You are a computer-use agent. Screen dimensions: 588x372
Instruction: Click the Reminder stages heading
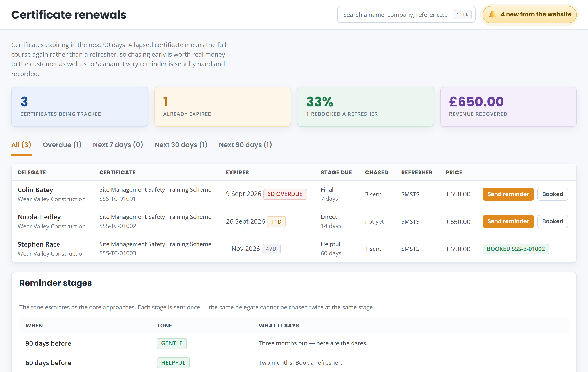click(x=56, y=283)
